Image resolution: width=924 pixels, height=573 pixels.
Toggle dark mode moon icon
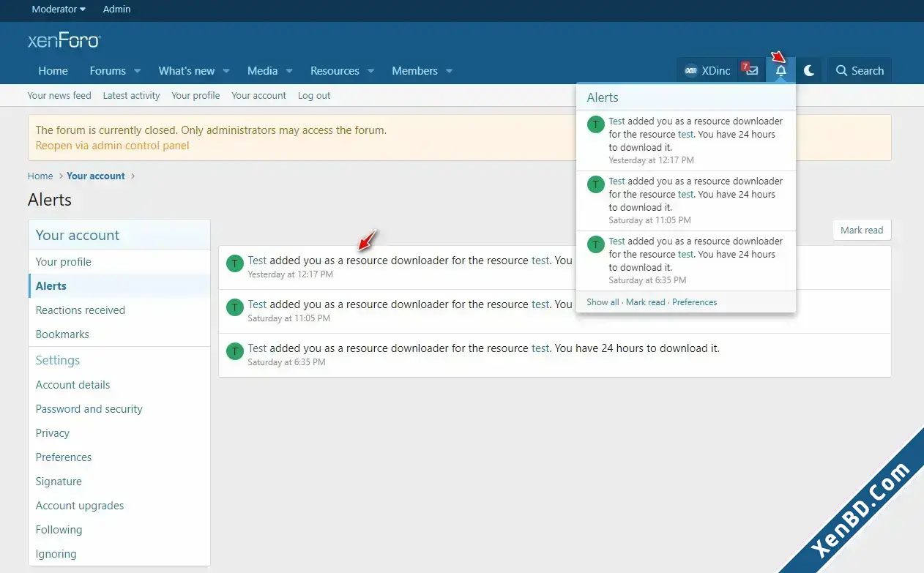coord(809,71)
